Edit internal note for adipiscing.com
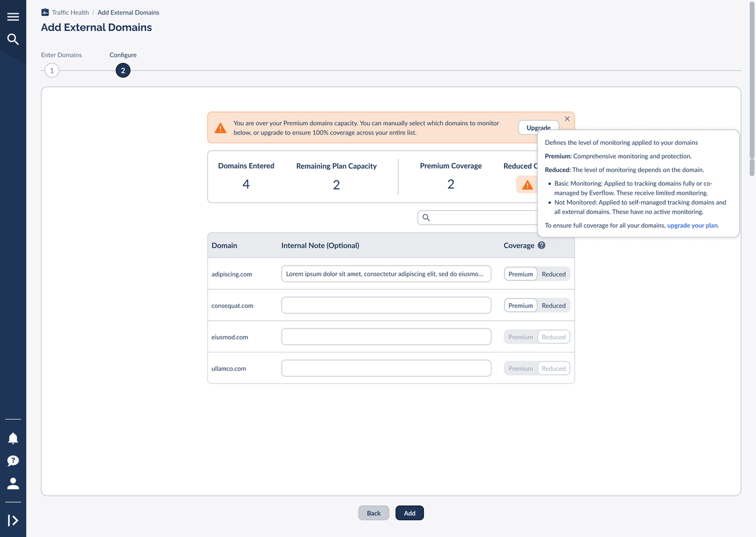Screen dimensions: 756x537 click(x=386, y=274)
